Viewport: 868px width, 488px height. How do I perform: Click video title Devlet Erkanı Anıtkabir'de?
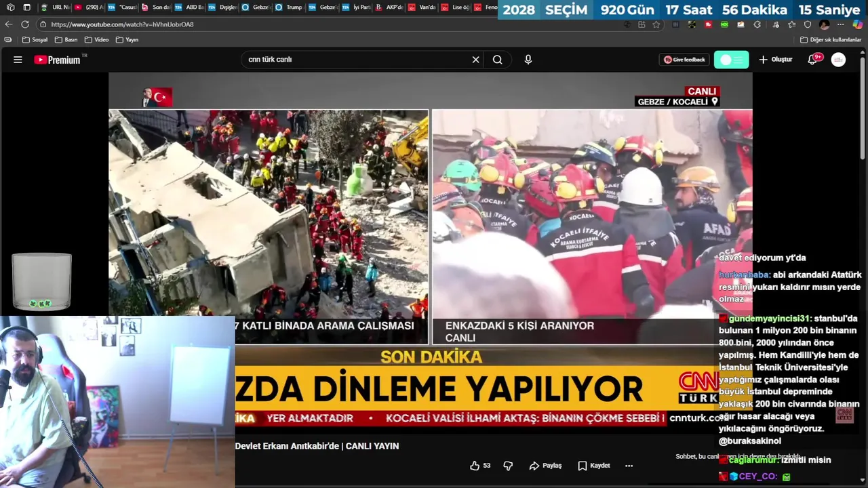[317, 446]
